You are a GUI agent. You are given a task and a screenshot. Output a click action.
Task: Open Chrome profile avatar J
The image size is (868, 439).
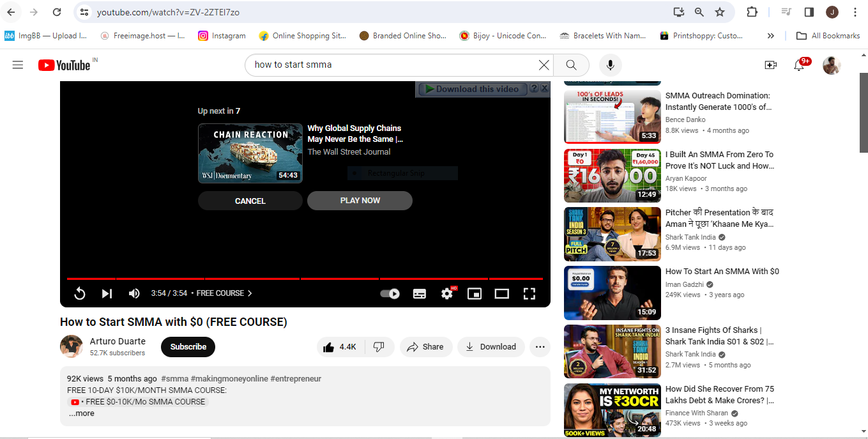(832, 12)
